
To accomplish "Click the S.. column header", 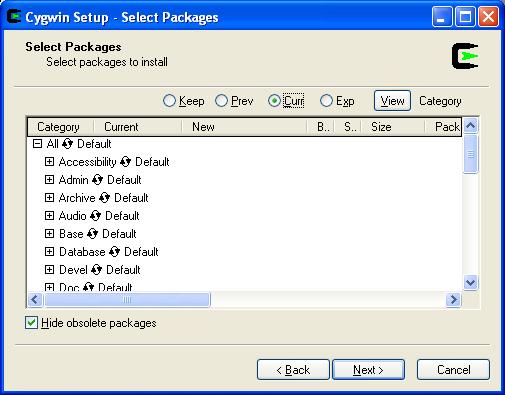I will 348,127.
